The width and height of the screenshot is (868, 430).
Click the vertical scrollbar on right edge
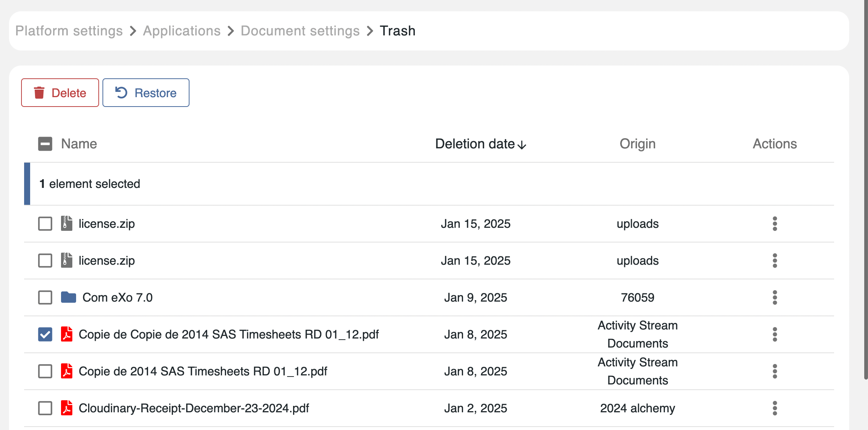(x=865, y=188)
